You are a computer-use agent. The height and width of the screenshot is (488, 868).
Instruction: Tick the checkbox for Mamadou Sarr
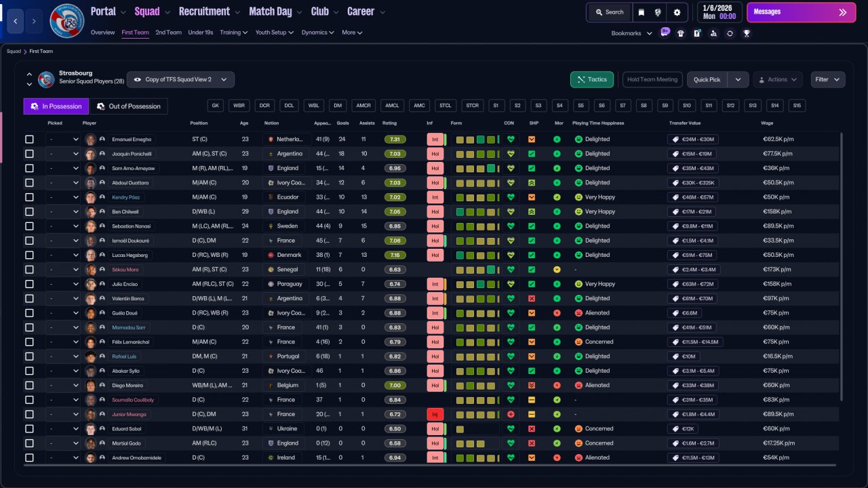tap(29, 327)
